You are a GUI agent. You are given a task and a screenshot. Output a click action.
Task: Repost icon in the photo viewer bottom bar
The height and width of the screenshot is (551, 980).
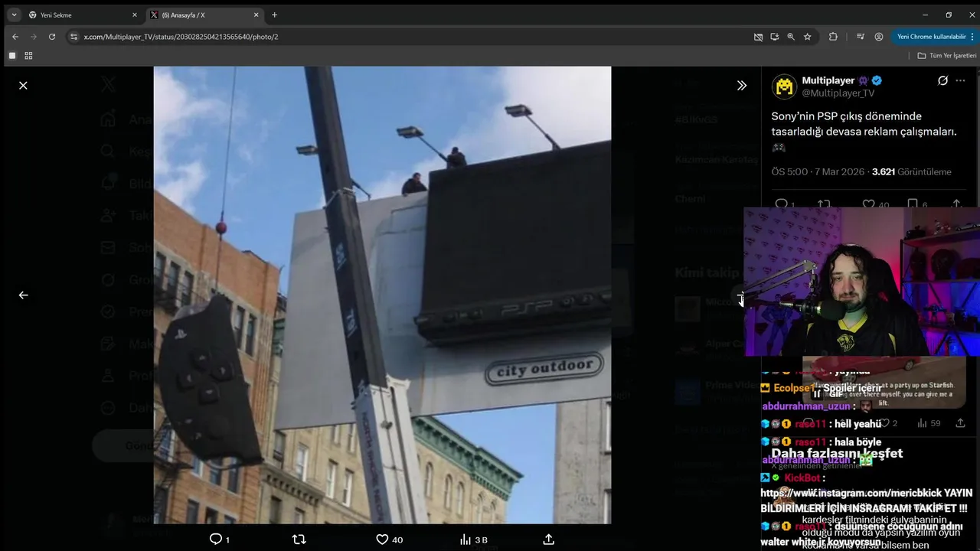299,540
